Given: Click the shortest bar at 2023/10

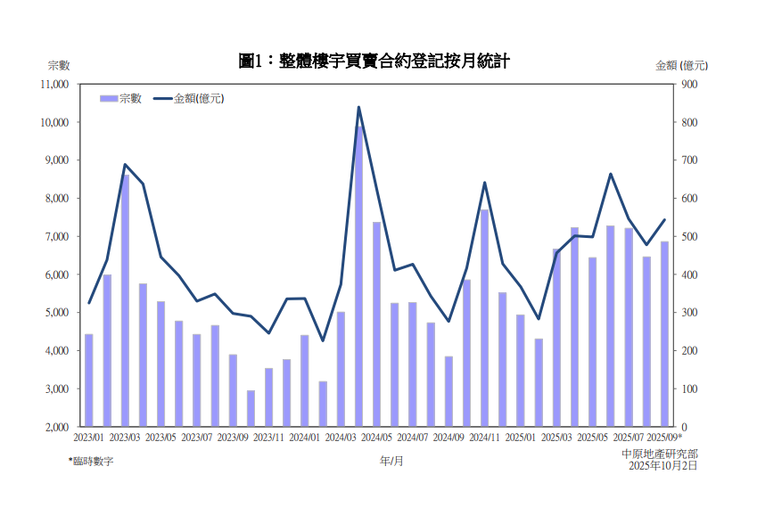Looking at the screenshot, I should pos(251,408).
